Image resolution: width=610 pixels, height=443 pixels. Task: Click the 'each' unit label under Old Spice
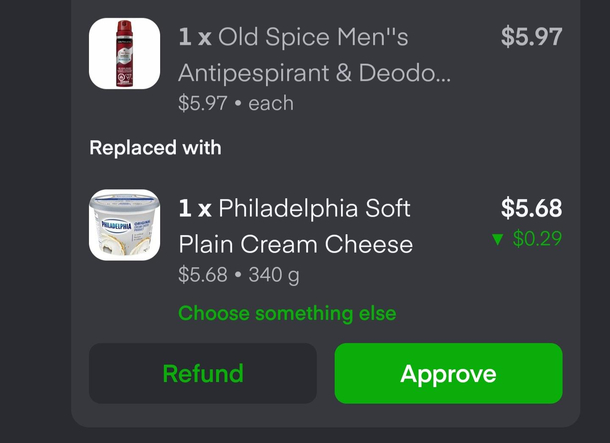point(271,103)
